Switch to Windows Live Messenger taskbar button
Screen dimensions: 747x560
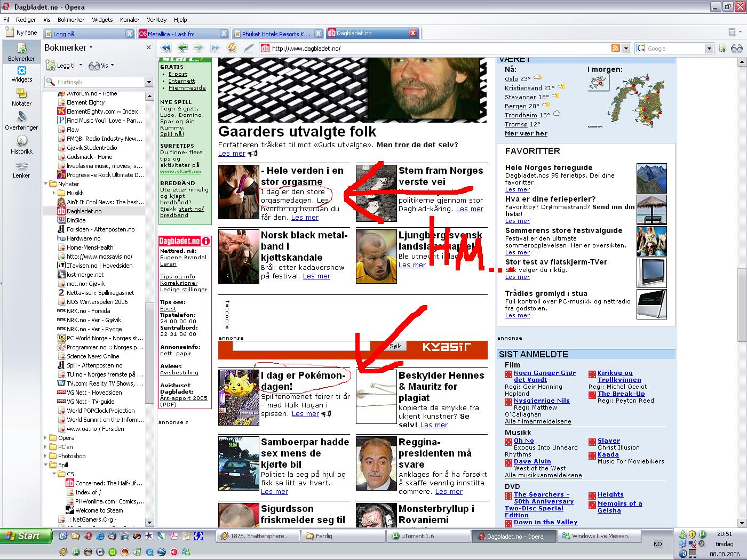pos(599,536)
